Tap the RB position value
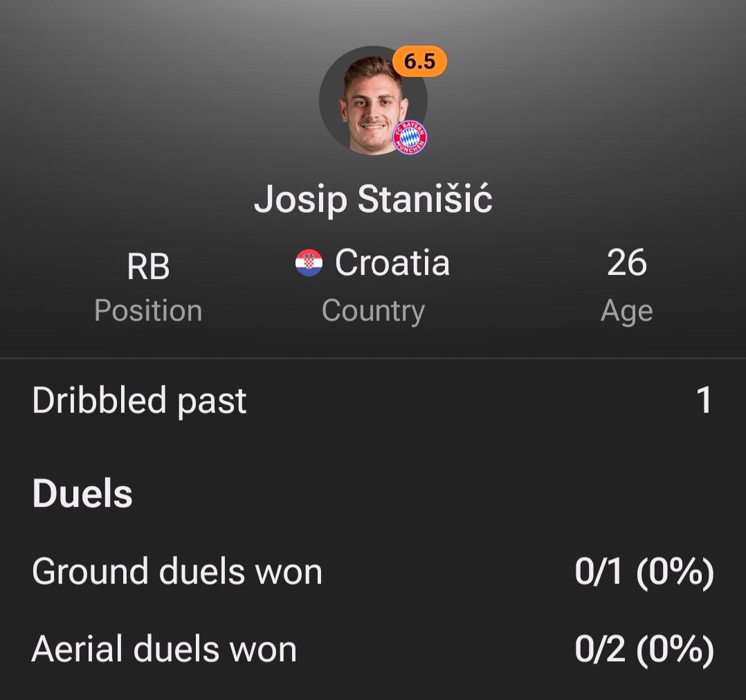 [x=148, y=267]
